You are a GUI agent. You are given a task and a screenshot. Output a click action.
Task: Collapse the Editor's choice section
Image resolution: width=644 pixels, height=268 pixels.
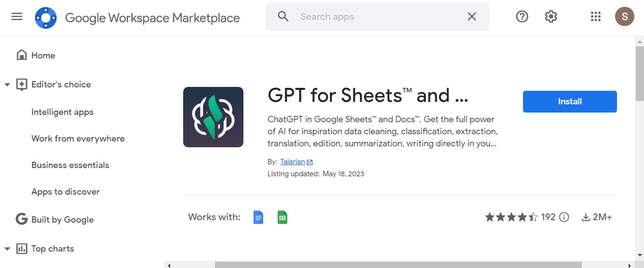(7, 85)
